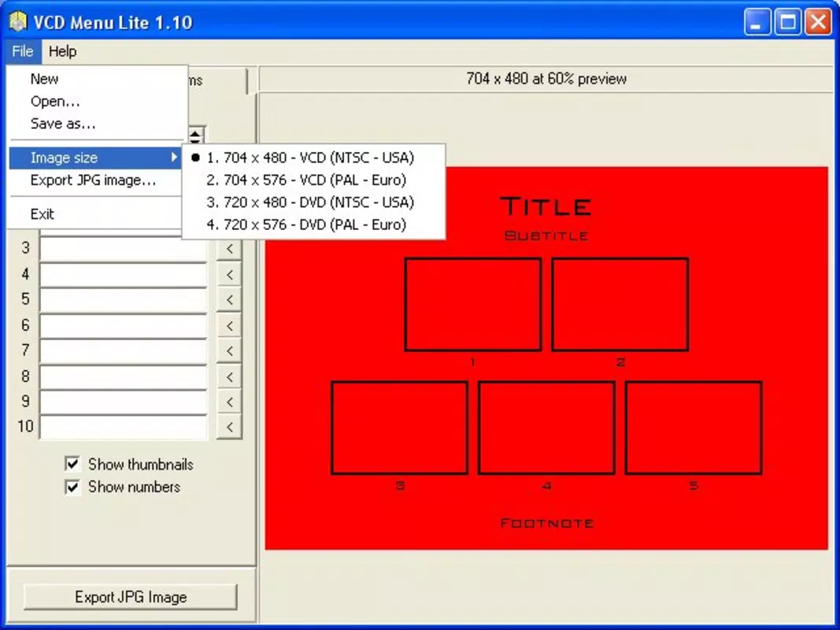Click the Title text in the preview
Image resolution: width=840 pixels, height=630 pixels.
(x=546, y=207)
